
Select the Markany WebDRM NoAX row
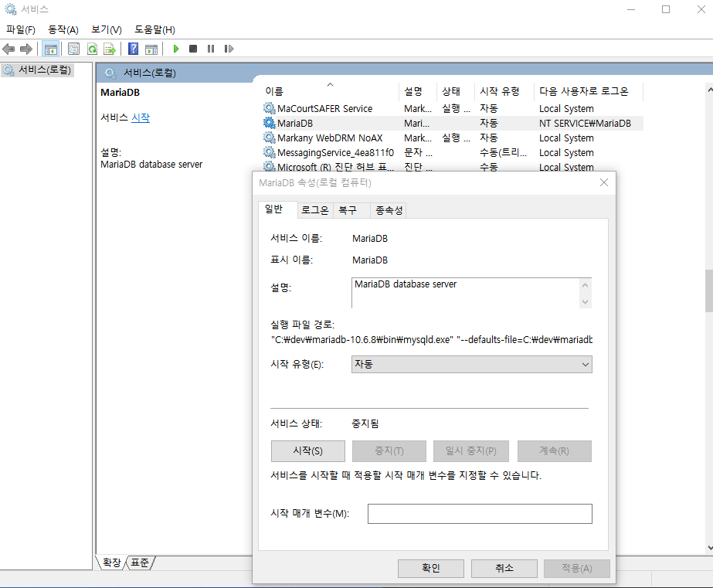[x=453, y=138]
